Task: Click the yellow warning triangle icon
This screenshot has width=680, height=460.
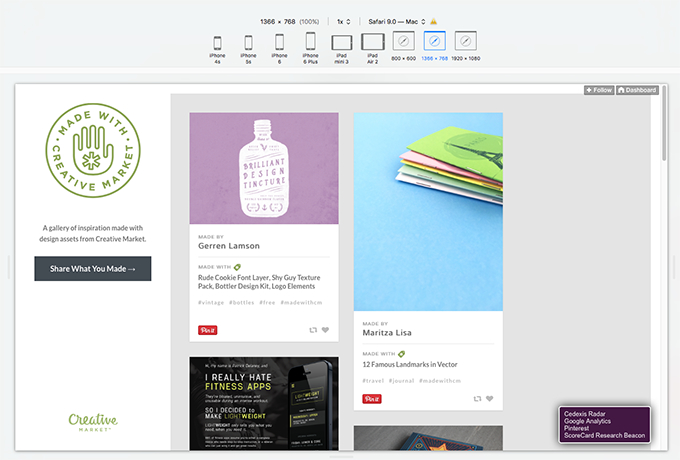Action: [x=433, y=21]
